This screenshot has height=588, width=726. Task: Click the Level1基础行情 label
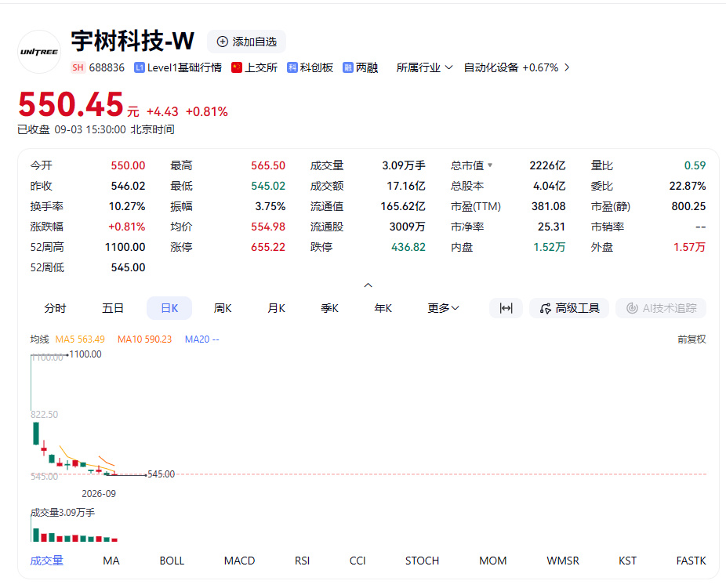(184, 67)
